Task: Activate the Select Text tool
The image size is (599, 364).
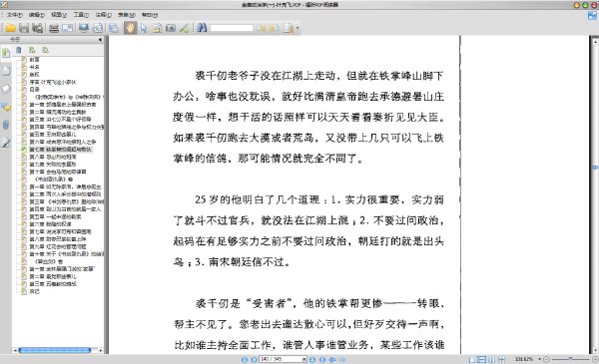Action: (x=157, y=28)
